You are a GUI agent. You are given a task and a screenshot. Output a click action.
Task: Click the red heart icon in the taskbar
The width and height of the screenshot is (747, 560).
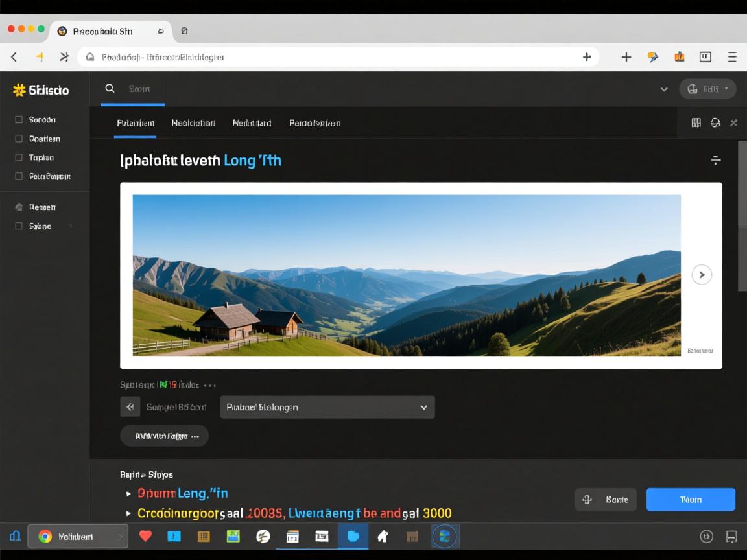145,536
